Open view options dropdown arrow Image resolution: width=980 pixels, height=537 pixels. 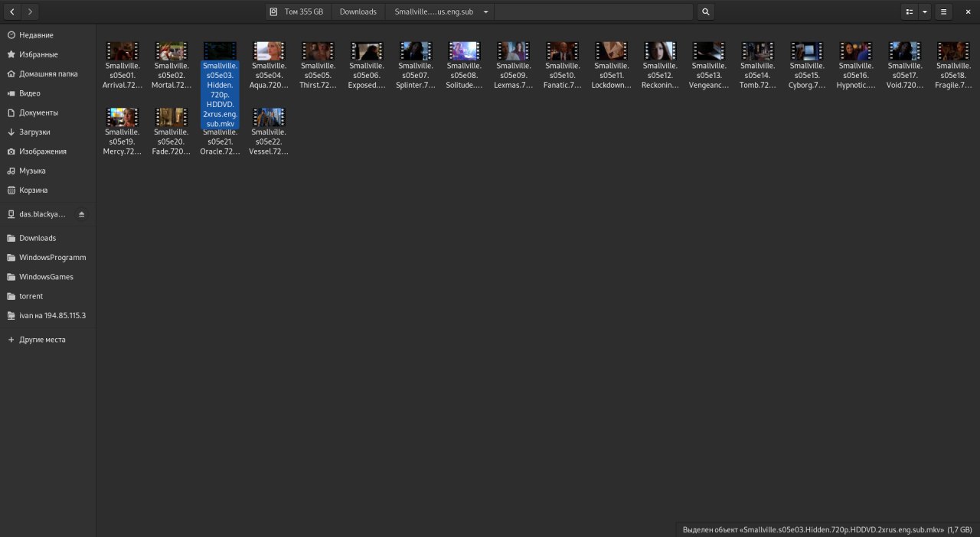(925, 11)
